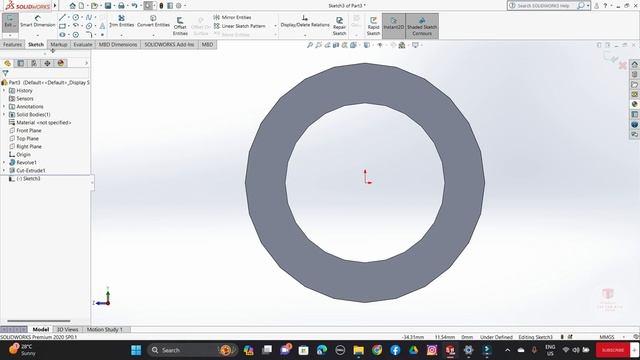Switch to the Features tab
The width and height of the screenshot is (640, 360).
[x=12, y=44]
